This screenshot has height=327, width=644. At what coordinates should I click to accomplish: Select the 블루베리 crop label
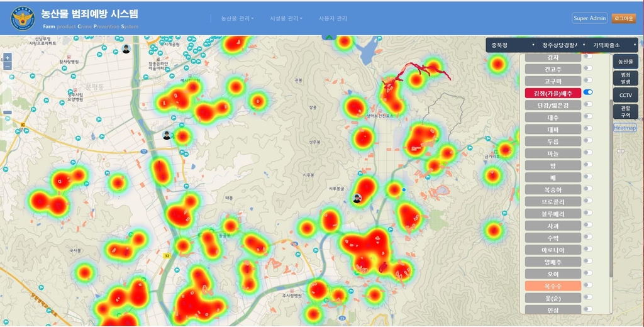click(553, 214)
